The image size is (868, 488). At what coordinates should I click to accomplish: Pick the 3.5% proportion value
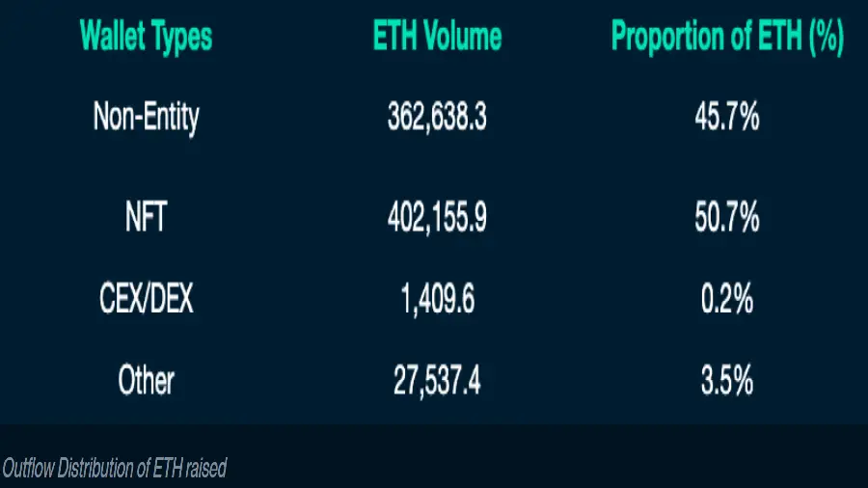pos(726,382)
